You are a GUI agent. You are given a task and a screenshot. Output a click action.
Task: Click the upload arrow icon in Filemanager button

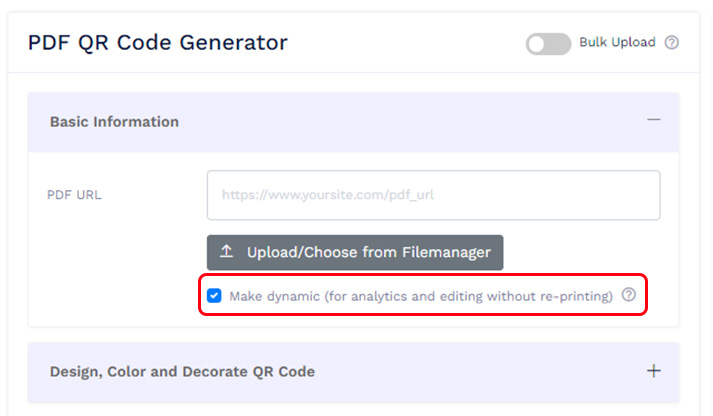226,252
